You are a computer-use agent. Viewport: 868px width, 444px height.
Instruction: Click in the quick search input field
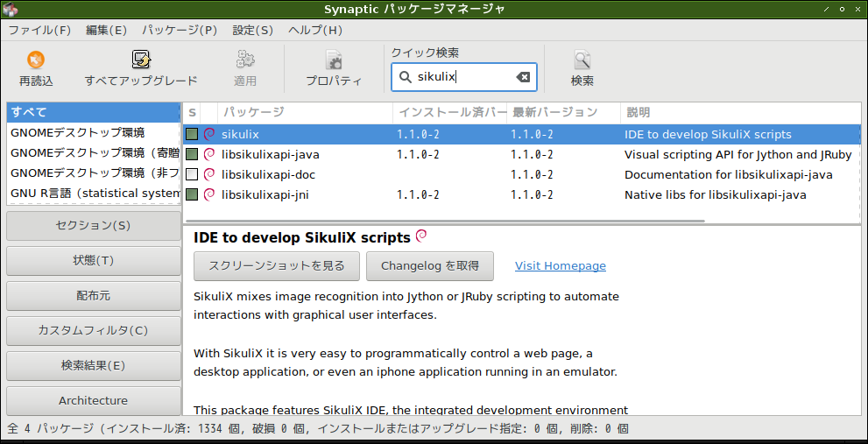click(x=464, y=77)
